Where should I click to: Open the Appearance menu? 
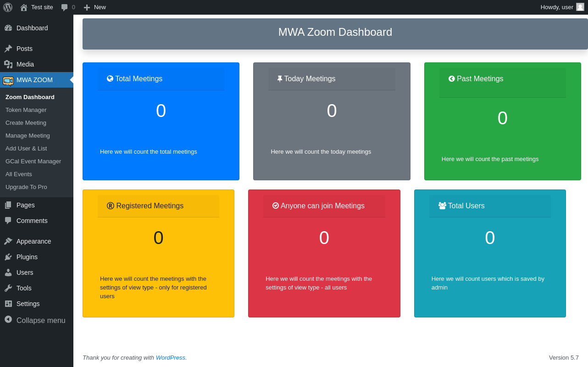point(37,241)
